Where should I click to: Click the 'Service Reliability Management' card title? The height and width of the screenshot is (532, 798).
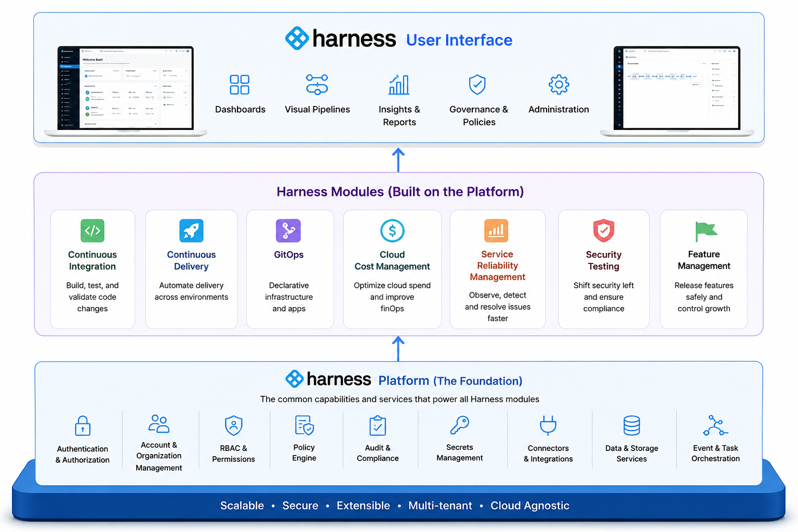pyautogui.click(x=497, y=265)
